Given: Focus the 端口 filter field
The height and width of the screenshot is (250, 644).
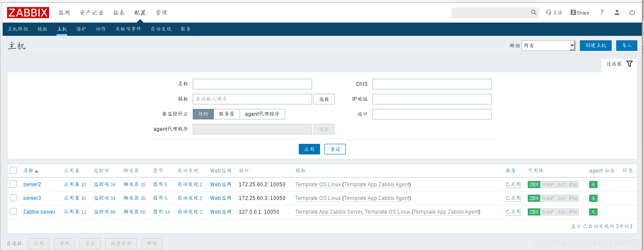Looking at the screenshot, I should [432, 114].
